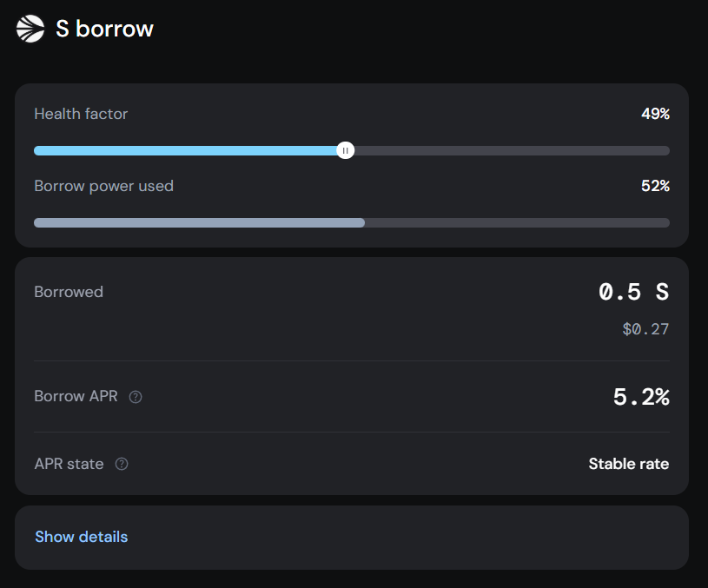Expand the Show details section
708x588 pixels.
pos(81,537)
